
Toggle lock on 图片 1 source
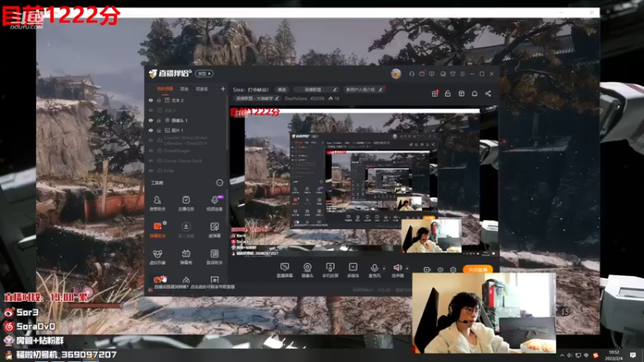(159, 130)
